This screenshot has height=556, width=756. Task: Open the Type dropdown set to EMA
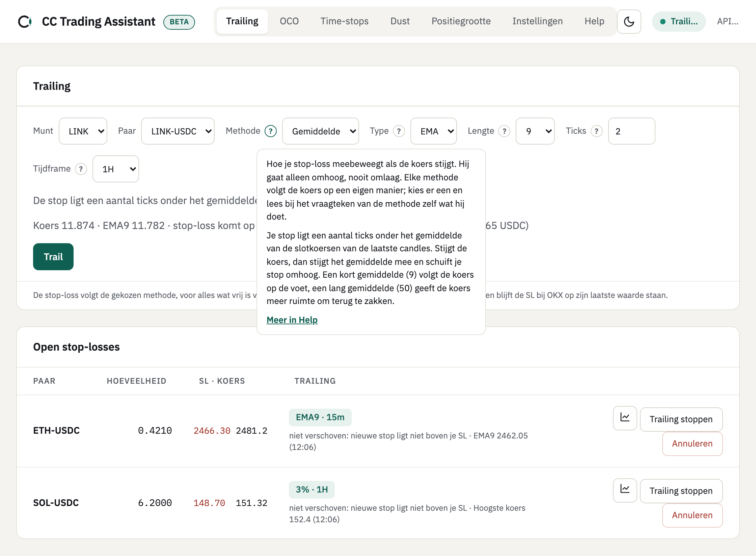434,131
